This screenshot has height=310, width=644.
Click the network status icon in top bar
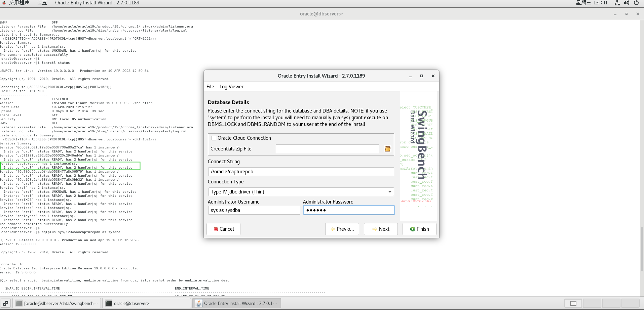click(x=617, y=3)
